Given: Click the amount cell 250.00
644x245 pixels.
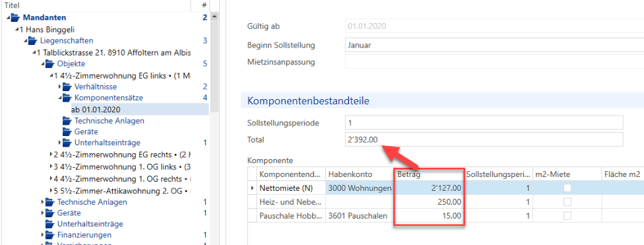Looking at the screenshot, I should (430, 202).
